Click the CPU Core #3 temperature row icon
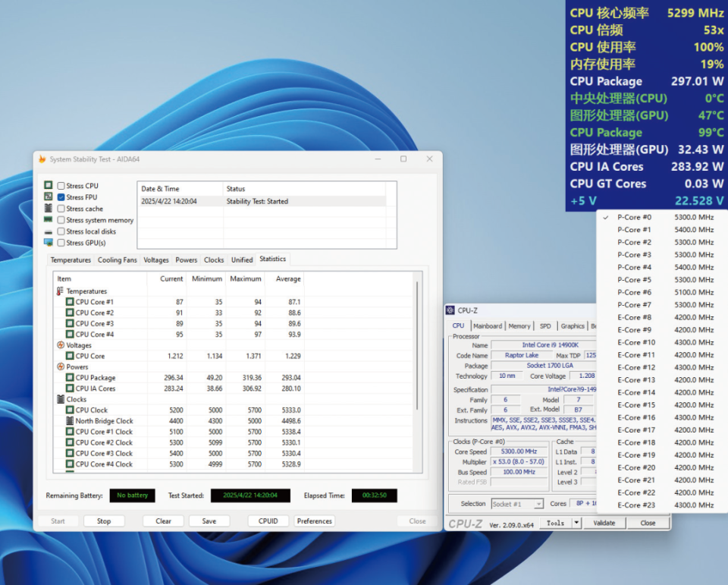This screenshot has height=585, width=728. [x=70, y=324]
